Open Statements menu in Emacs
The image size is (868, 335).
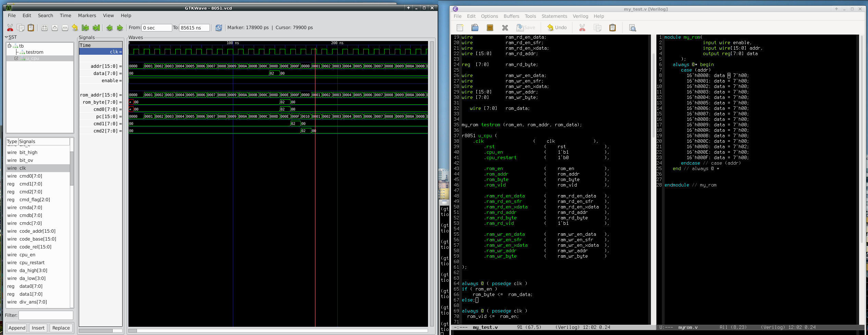click(x=554, y=16)
